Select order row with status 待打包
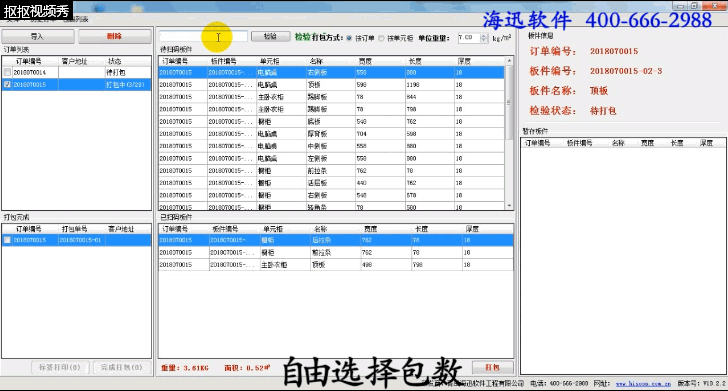Image resolution: width=728 pixels, height=391 pixels. pyautogui.click(x=77, y=72)
